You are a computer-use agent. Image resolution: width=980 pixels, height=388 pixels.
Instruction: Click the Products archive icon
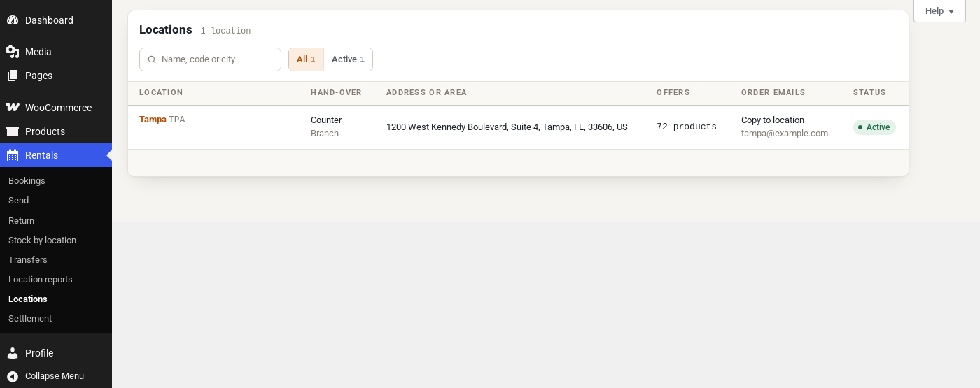click(x=13, y=131)
